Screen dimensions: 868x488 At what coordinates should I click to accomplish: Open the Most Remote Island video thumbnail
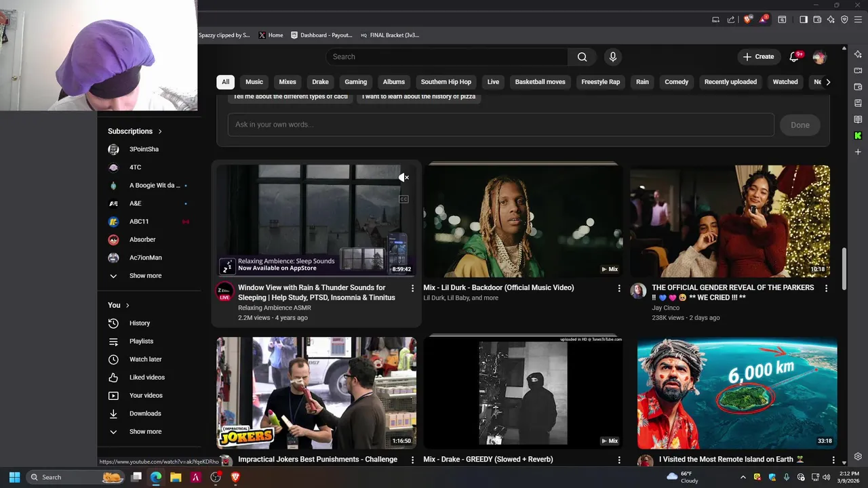coord(737,393)
